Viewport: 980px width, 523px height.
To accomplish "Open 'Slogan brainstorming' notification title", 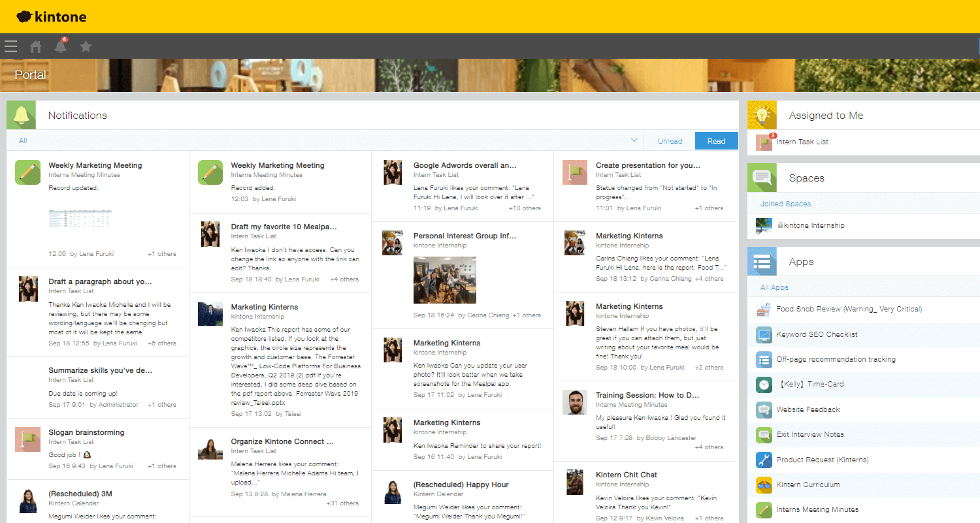I will (86, 432).
